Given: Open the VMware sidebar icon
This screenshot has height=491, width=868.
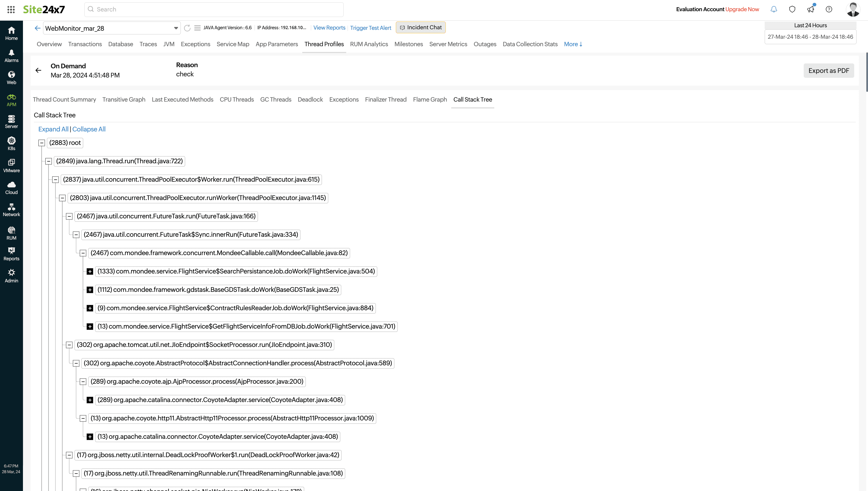Looking at the screenshot, I should pos(11,166).
